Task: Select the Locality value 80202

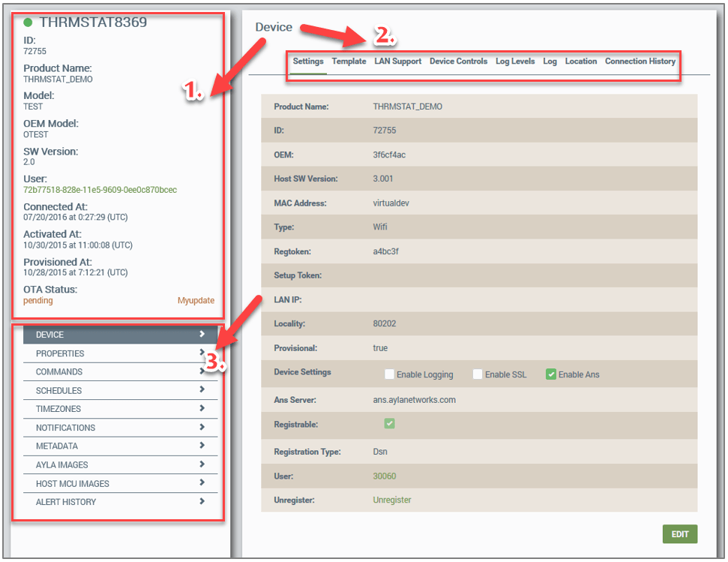Action: (x=385, y=323)
